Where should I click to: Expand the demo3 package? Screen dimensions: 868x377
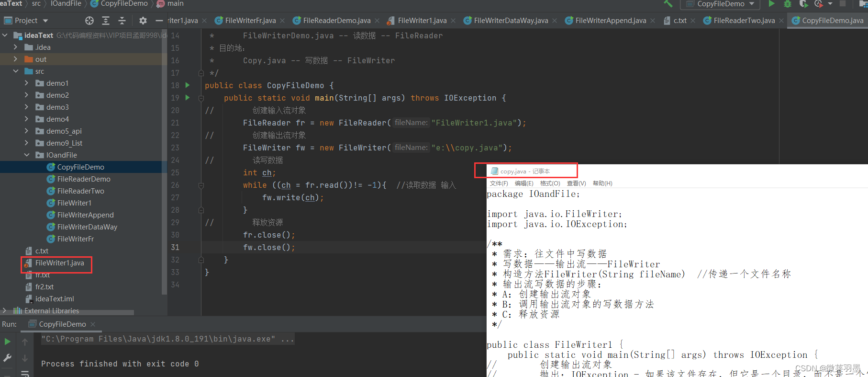click(x=26, y=107)
